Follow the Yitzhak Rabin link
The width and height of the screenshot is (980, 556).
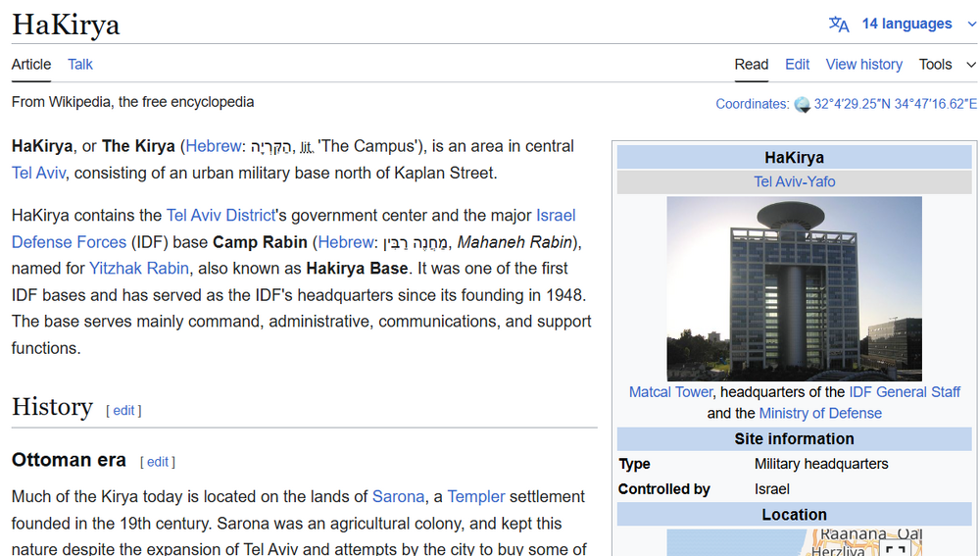pyautogui.click(x=139, y=268)
